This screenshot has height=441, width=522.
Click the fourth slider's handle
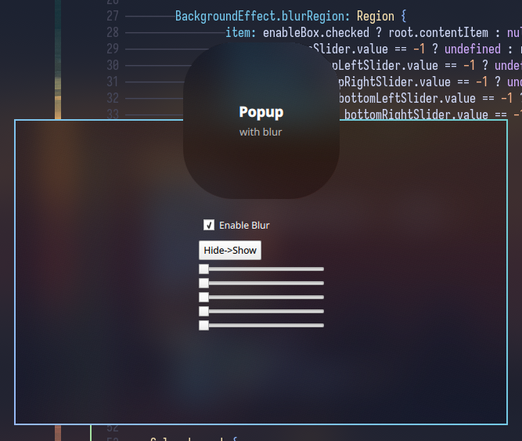[204, 311]
